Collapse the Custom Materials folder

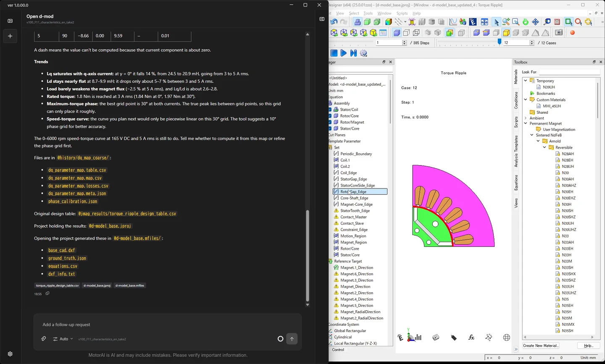(526, 100)
